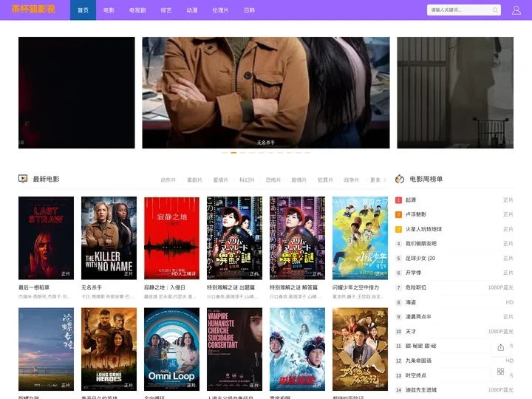
Task: Open rank 4 movie 我们做朋友吧
Action: [x=420, y=244]
